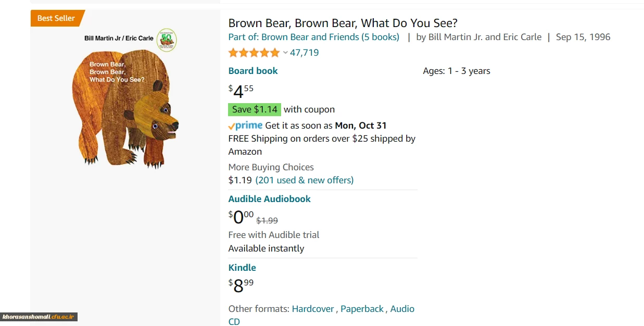Click the $0.00 audiobook price

pos(241,216)
